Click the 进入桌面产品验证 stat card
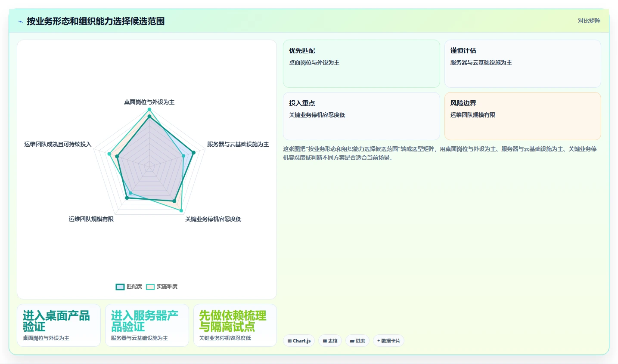This screenshot has height=364, width=618. 59,325
